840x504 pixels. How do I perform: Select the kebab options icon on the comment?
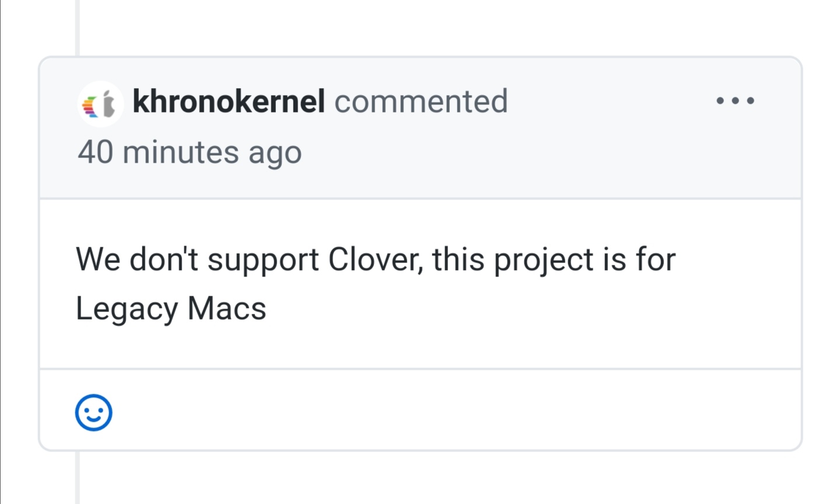736,100
